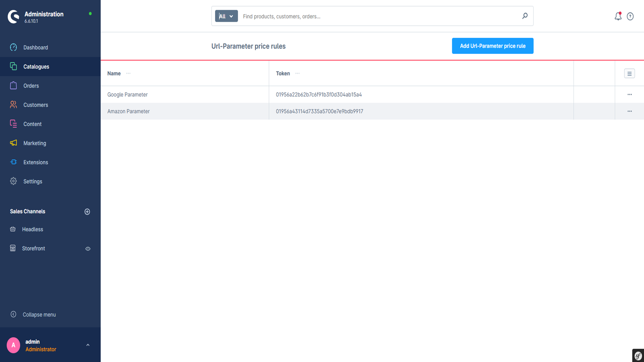Click the Storefront shop icon

[13, 248]
